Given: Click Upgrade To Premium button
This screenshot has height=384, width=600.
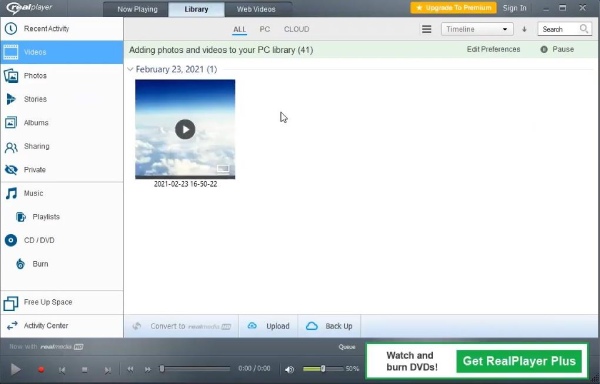Looking at the screenshot, I should [453, 8].
